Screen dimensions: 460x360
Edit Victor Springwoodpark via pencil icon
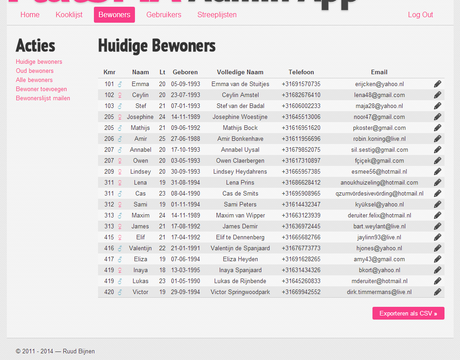click(437, 292)
